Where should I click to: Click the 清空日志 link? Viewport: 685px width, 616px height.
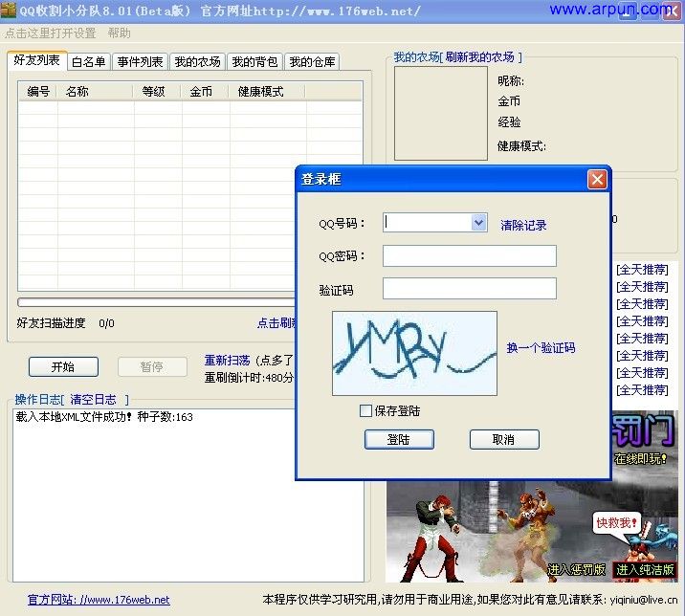pos(94,399)
